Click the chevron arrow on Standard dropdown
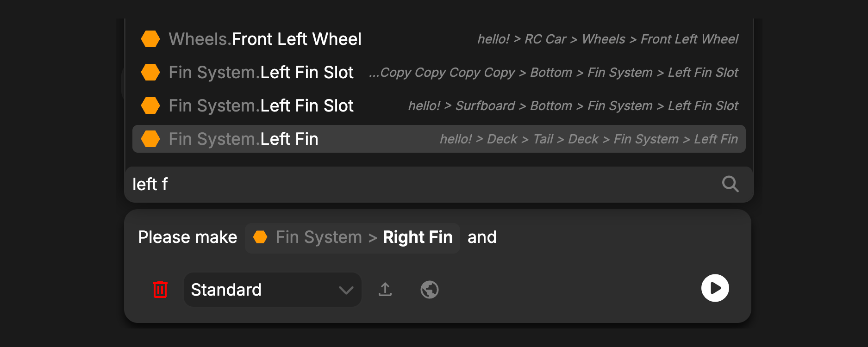 pos(346,290)
